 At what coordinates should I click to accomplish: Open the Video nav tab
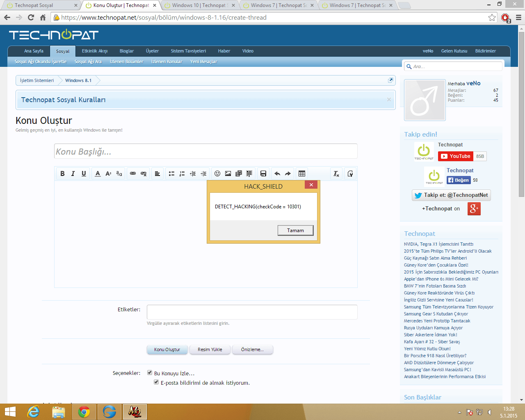[248, 51]
